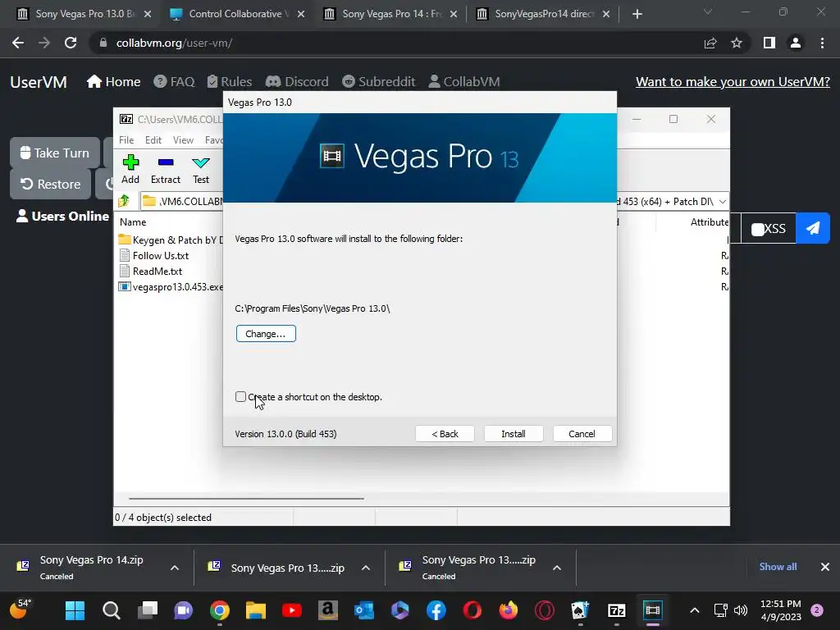Open the volume tray icon
Image resolution: width=840 pixels, height=630 pixels.
[741, 610]
